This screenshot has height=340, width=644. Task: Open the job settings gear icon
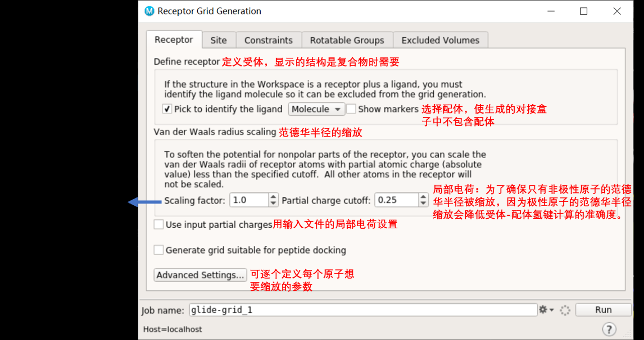coord(546,310)
